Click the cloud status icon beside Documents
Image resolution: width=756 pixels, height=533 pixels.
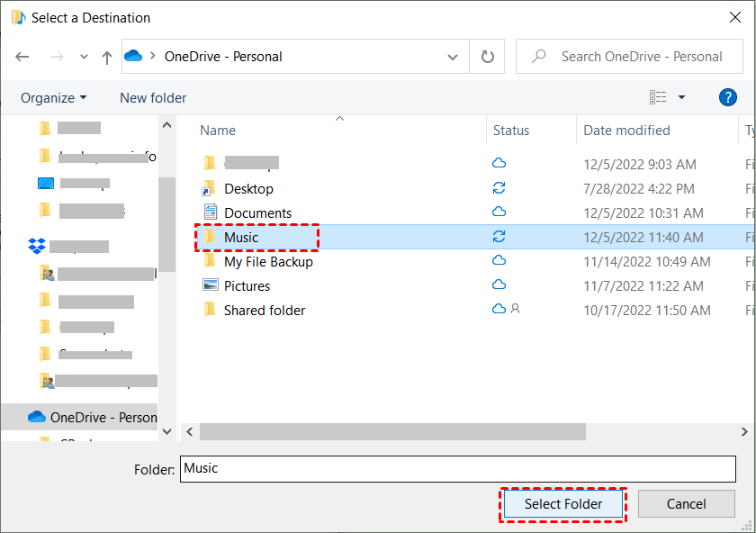pyautogui.click(x=499, y=212)
